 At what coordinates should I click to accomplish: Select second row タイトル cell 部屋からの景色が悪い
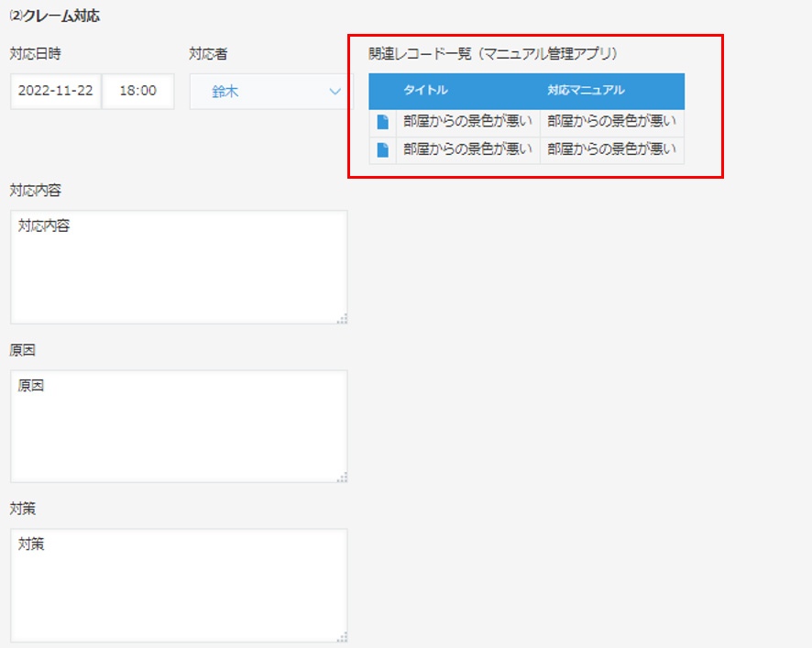(467, 149)
